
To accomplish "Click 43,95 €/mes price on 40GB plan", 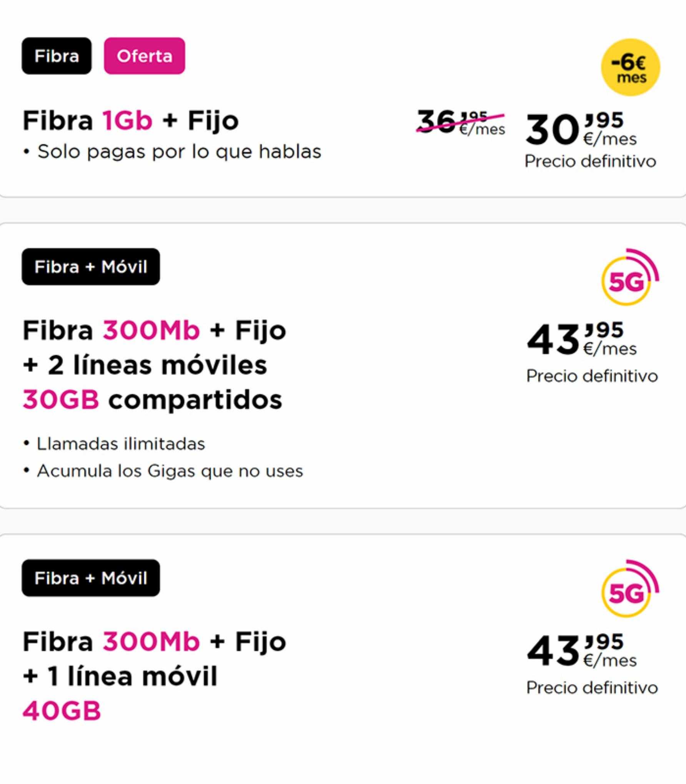I will point(581,651).
